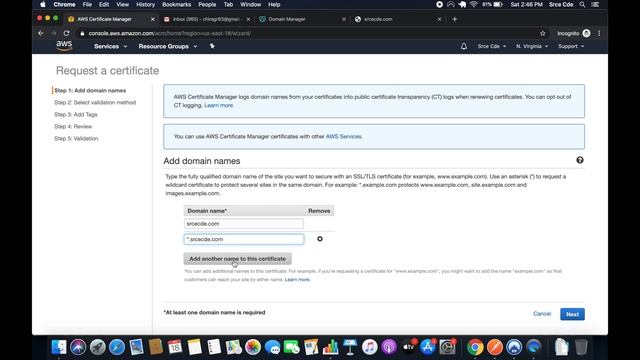
Task: Open Spotlight search in menu bar
Action: [x=582, y=4]
